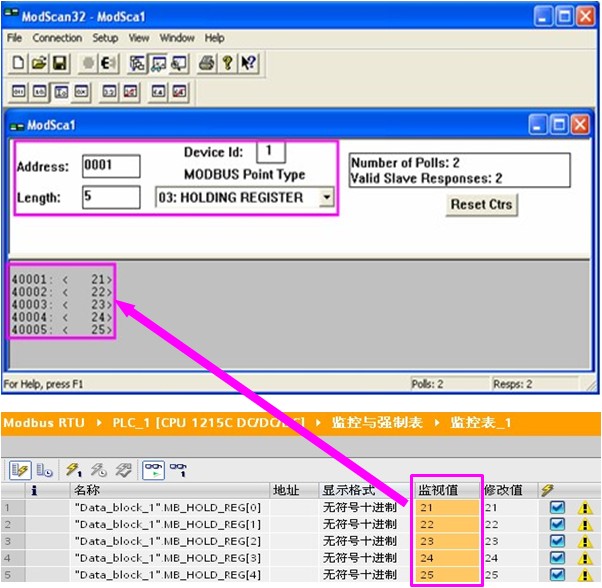Click the New document icon in ModScan32 toolbar
This screenshot has width=602, height=588.
(18, 63)
